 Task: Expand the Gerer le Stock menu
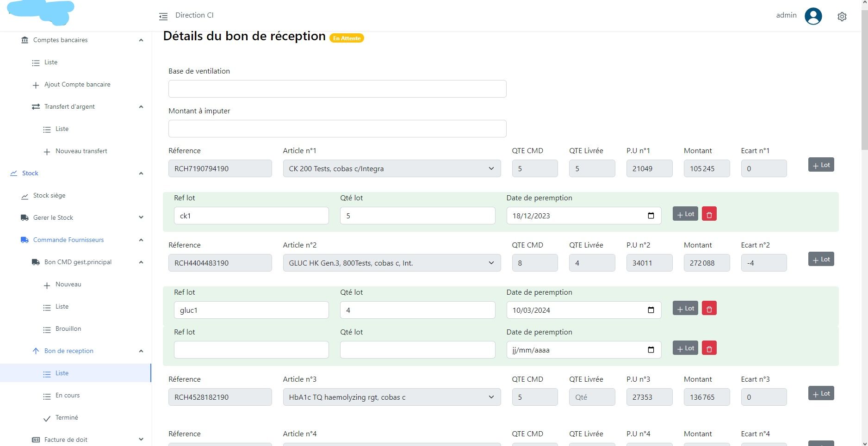coord(141,217)
